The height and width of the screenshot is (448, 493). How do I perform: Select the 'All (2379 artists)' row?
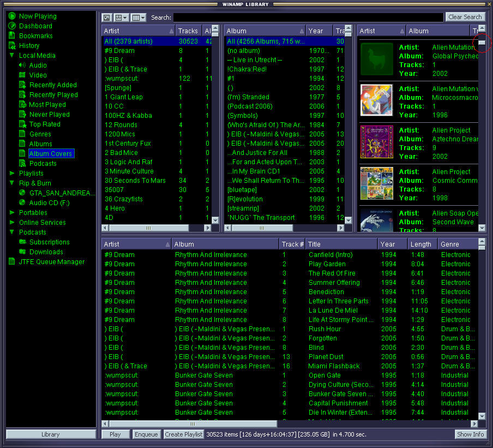pos(157,41)
